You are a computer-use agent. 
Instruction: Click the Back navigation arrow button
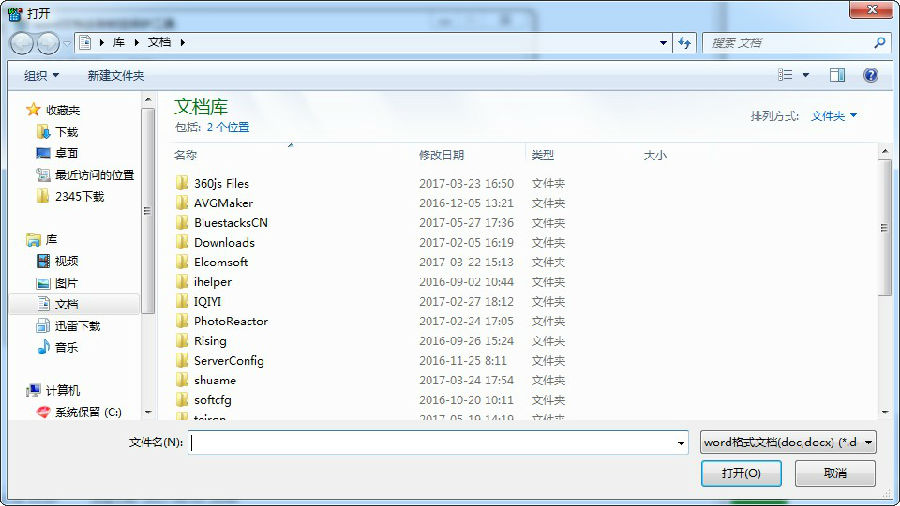(x=21, y=43)
